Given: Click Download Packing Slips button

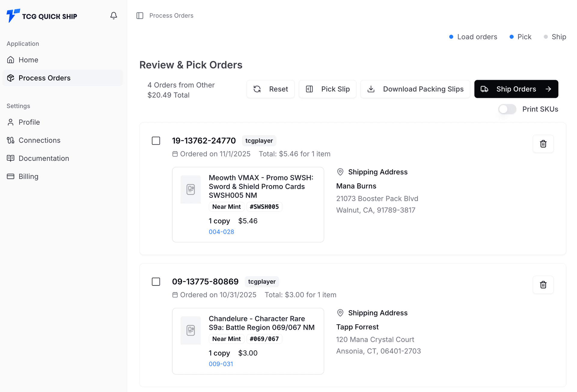Looking at the screenshot, I should point(415,89).
